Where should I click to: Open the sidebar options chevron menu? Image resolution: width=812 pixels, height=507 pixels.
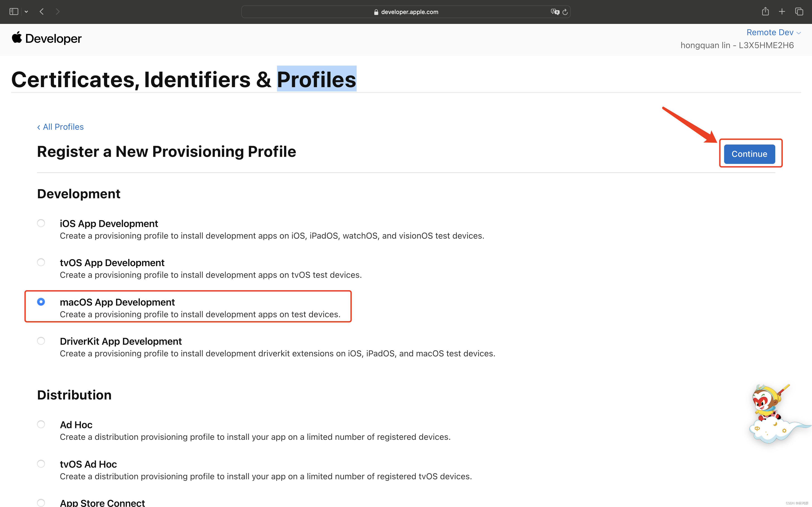(26, 12)
